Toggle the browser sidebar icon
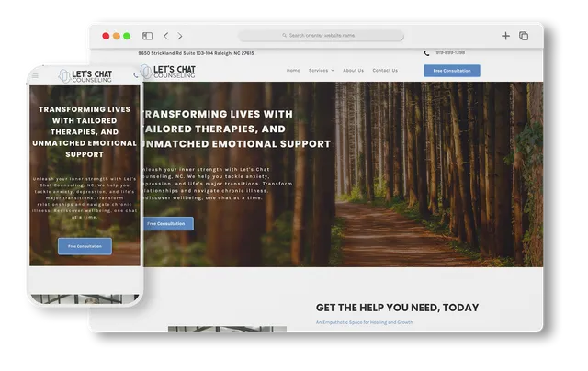This screenshot has height=371, width=588. (x=147, y=36)
